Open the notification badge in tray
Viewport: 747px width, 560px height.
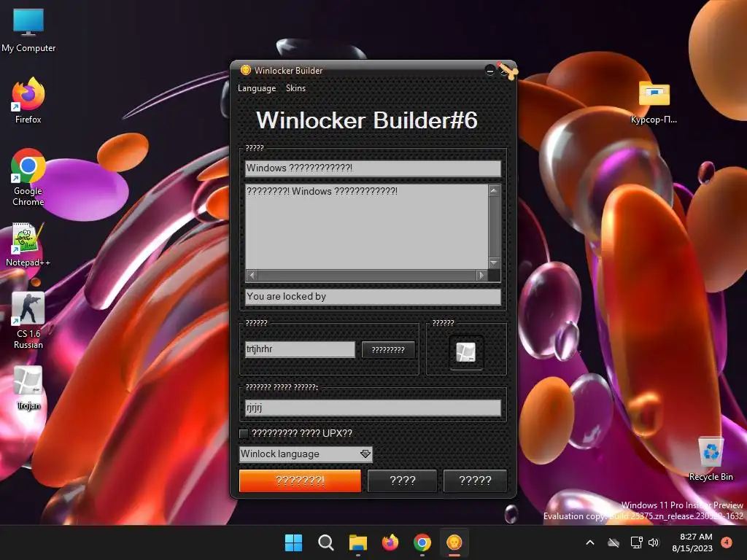click(727, 542)
